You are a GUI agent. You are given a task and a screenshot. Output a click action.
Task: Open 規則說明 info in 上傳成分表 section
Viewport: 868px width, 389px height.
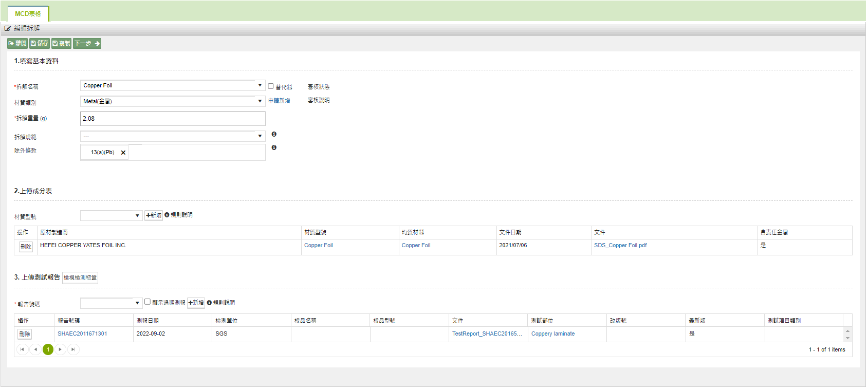point(178,215)
